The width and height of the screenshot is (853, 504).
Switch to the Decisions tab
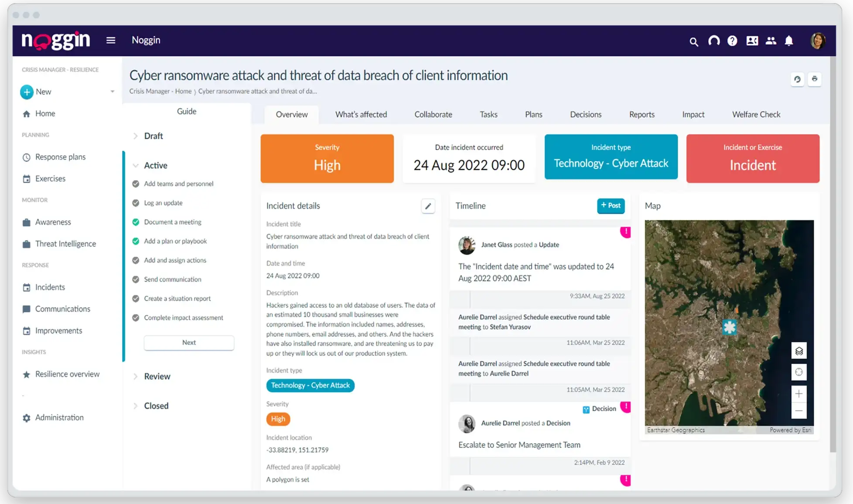(x=586, y=115)
